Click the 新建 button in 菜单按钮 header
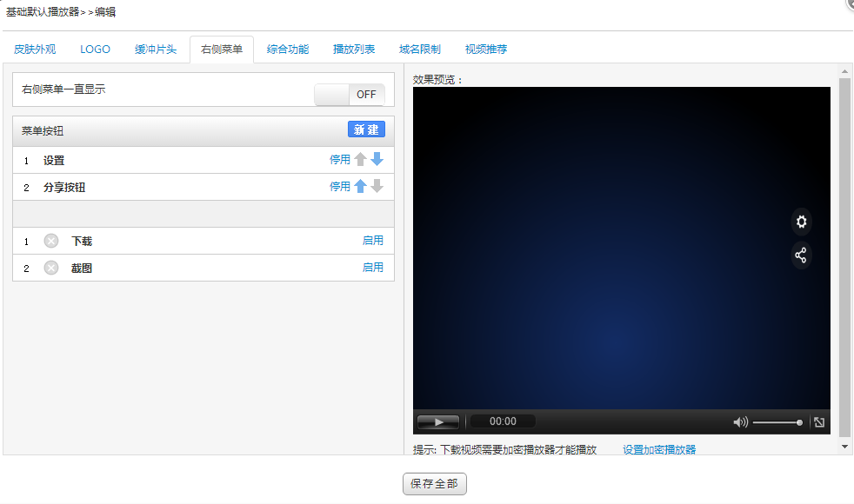Viewport: 854px width, 504px height. pyautogui.click(x=366, y=129)
